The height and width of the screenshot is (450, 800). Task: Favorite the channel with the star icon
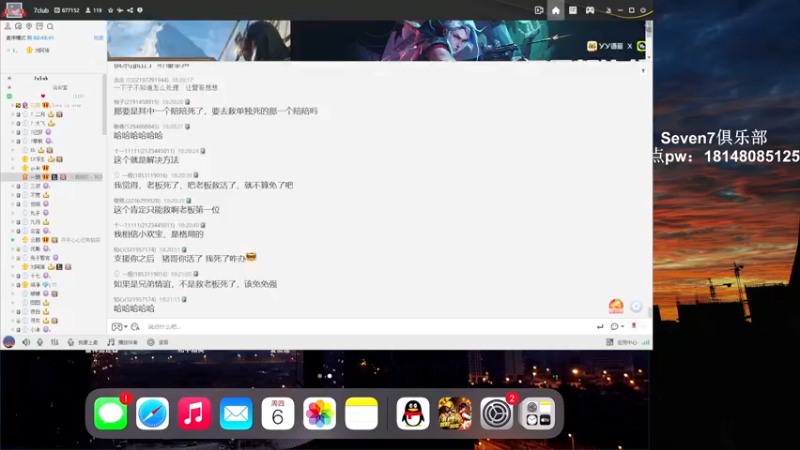(x=110, y=10)
